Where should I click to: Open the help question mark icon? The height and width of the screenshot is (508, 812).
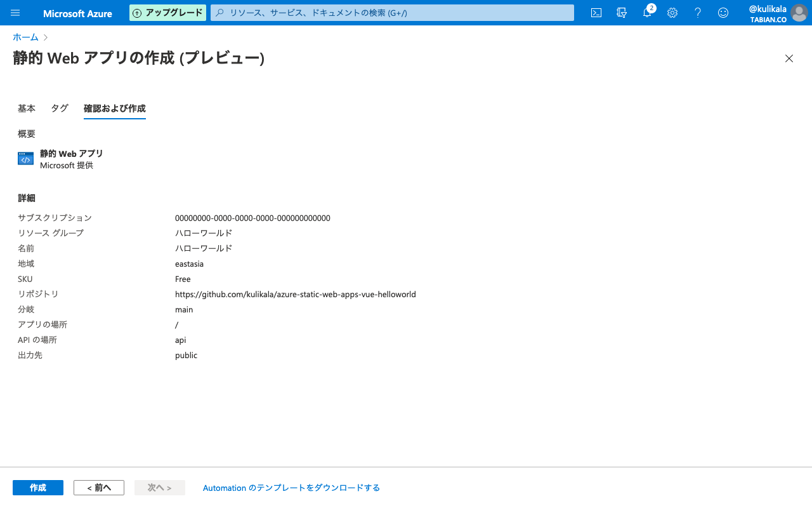click(x=698, y=13)
